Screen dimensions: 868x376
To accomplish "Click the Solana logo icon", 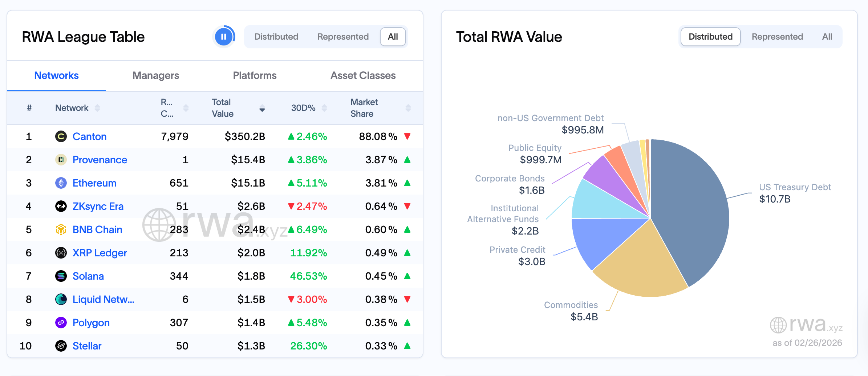I will (x=61, y=276).
